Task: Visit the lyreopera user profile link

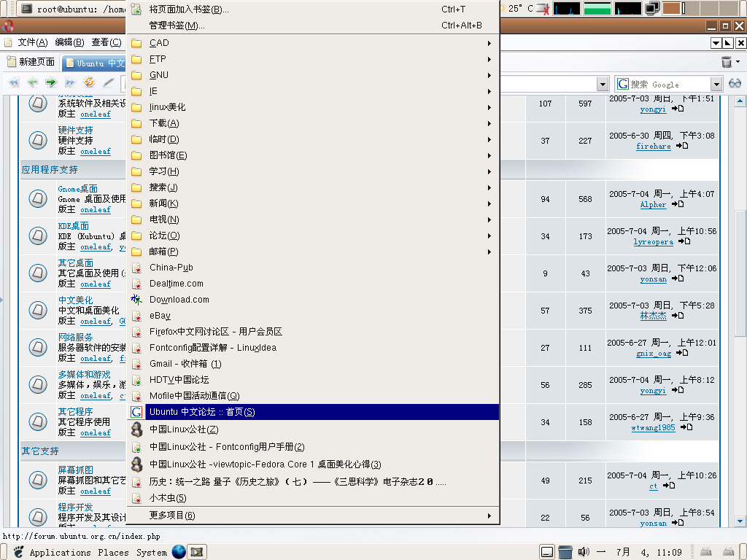Action: click(x=653, y=242)
